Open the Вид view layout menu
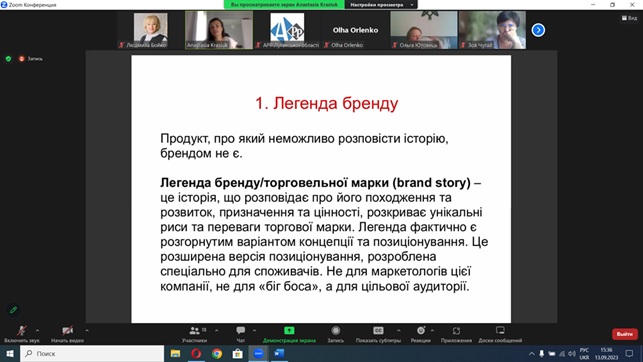Image resolution: width=643 pixels, height=362 pixels. (629, 18)
